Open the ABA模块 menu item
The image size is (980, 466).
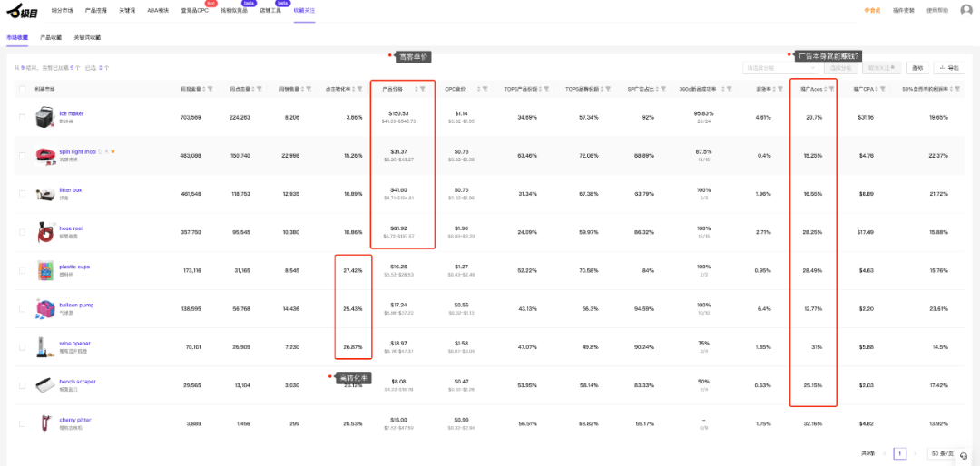pyautogui.click(x=158, y=11)
